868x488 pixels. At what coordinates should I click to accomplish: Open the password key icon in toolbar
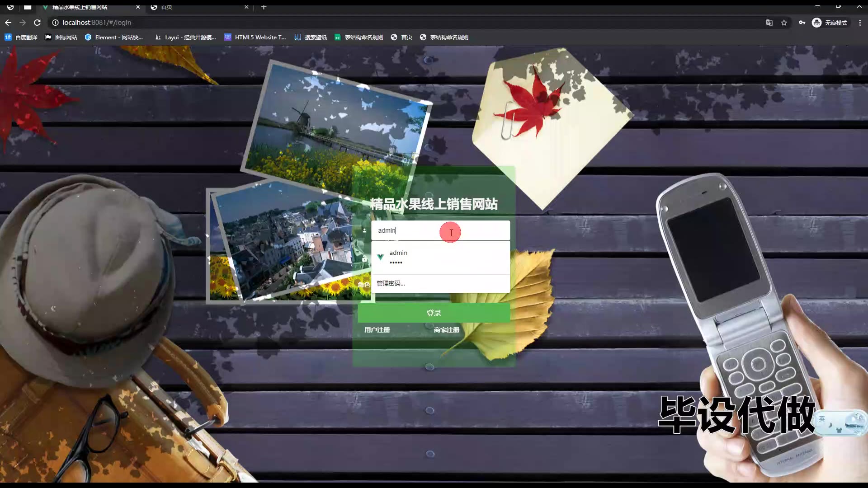802,23
